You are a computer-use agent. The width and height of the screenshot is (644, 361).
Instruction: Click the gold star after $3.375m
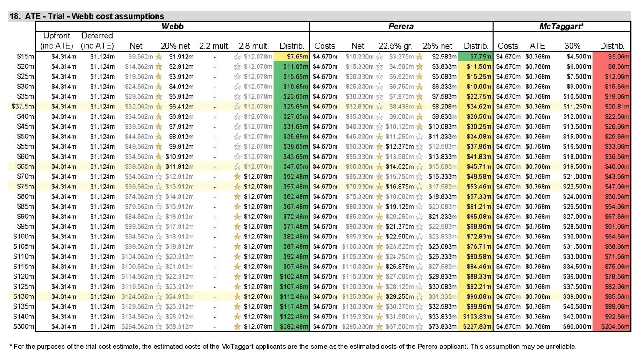(x=419, y=56)
